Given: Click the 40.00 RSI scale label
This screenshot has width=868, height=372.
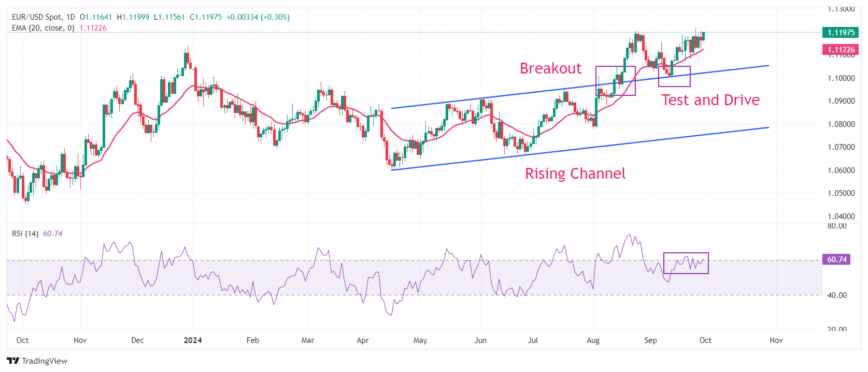Looking at the screenshot, I should (x=837, y=295).
